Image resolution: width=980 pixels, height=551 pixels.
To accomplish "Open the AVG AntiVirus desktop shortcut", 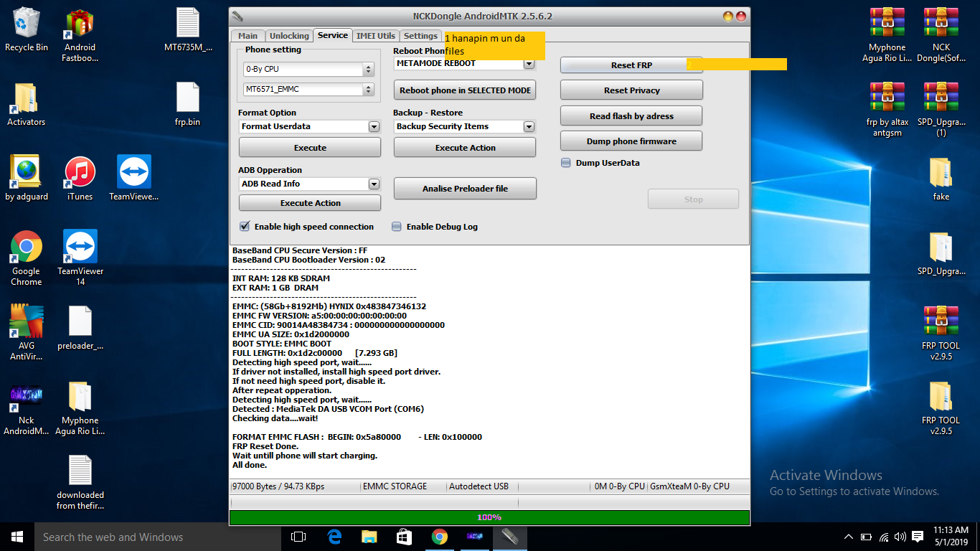I will coord(27,331).
